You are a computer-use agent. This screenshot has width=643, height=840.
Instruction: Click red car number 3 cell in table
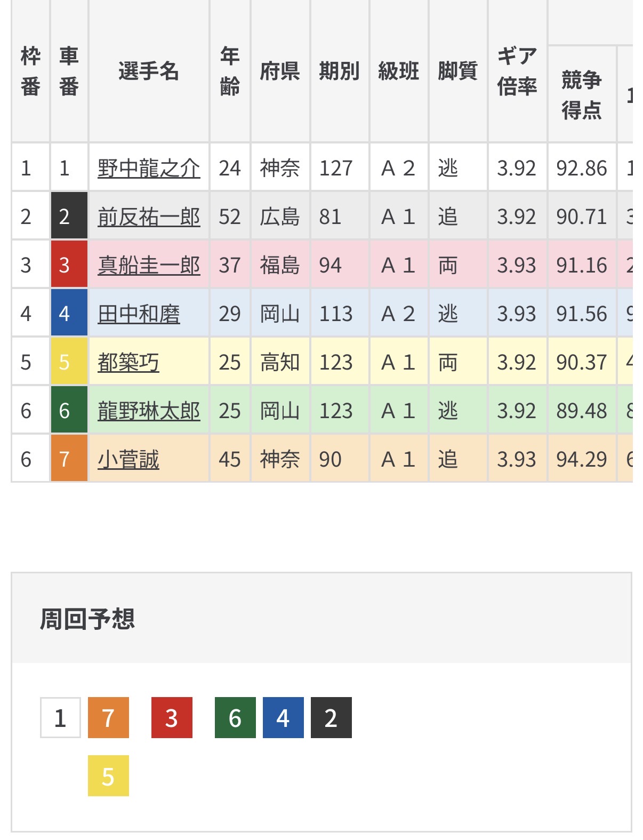[x=69, y=266]
